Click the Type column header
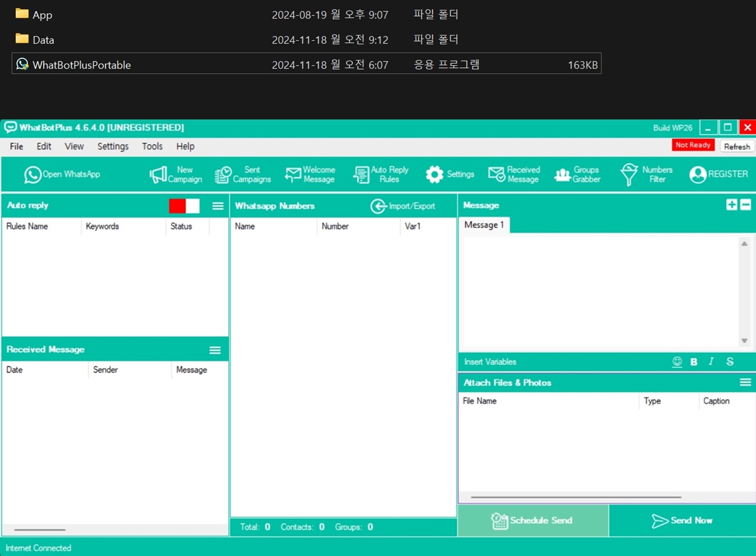756x556 pixels. point(669,401)
